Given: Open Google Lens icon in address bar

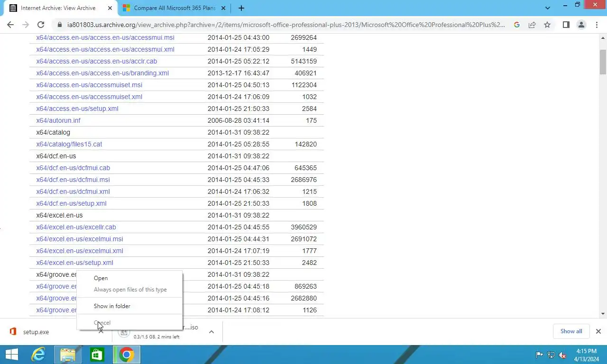Looking at the screenshot, I should coord(517,25).
